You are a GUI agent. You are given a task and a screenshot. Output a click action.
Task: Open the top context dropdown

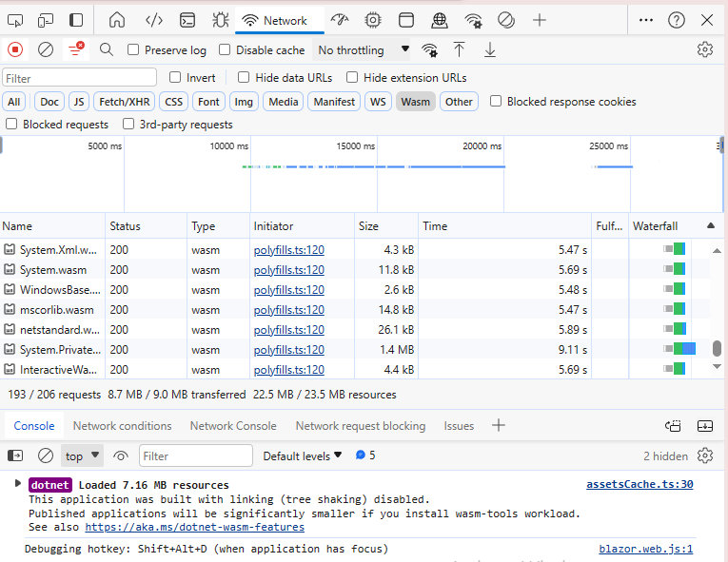coord(82,455)
